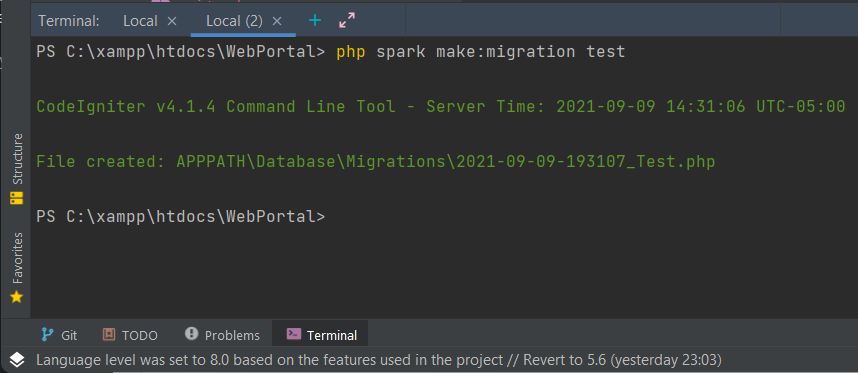Click the Structure panel icon
Image resolution: width=858 pixels, height=373 pixels.
(x=17, y=197)
